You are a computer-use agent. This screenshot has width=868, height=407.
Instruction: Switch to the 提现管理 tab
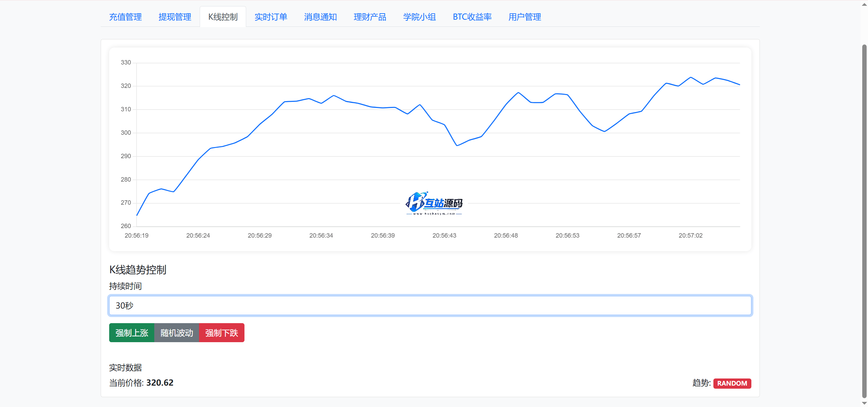point(175,17)
